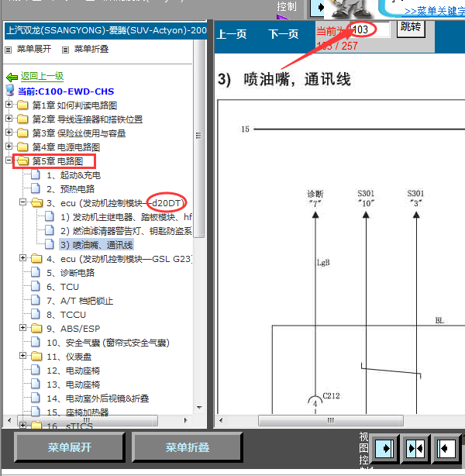Expand the ecu GSL G23 subfolder
465x476 pixels.
(22, 258)
